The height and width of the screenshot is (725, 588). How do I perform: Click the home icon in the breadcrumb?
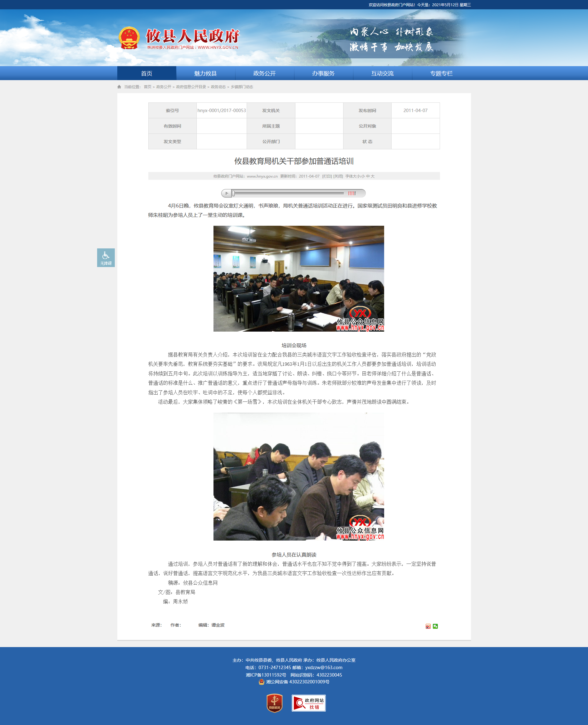point(119,87)
